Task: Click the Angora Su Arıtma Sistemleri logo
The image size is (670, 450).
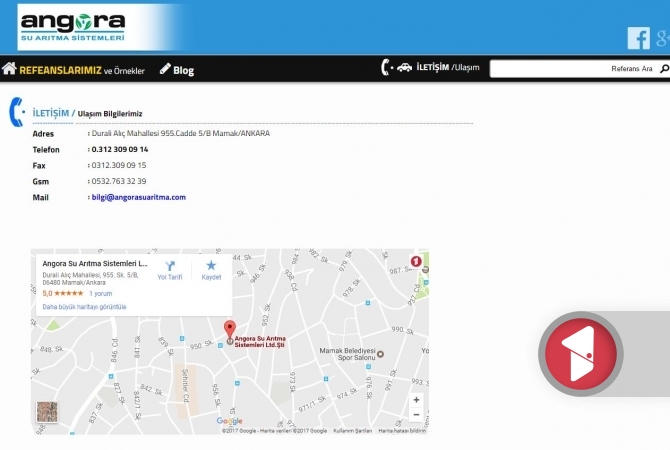Action: (x=73, y=27)
